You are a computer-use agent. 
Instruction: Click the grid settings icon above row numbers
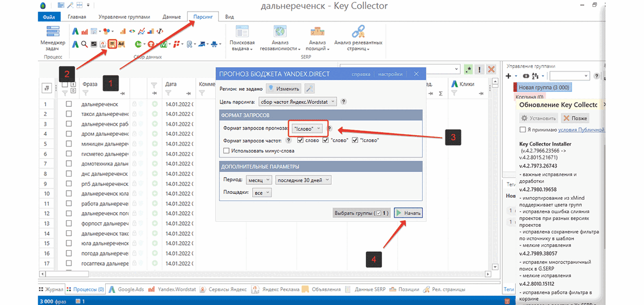pos(47,88)
